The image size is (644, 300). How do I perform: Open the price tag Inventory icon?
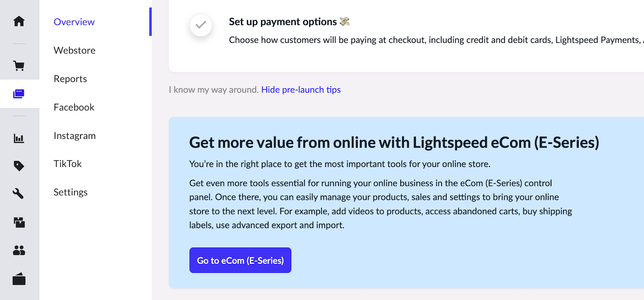19,166
